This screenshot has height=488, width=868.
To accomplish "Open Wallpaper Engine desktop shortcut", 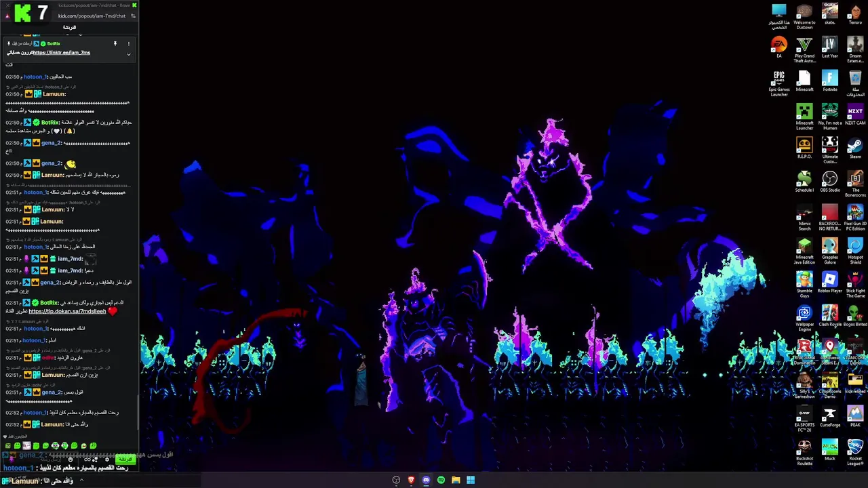I will pos(804,318).
